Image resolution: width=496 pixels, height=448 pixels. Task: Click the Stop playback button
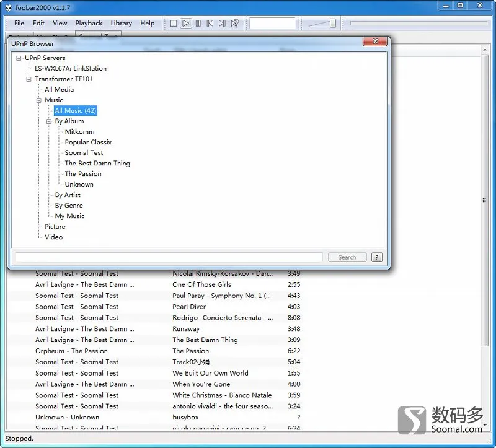[x=174, y=23]
